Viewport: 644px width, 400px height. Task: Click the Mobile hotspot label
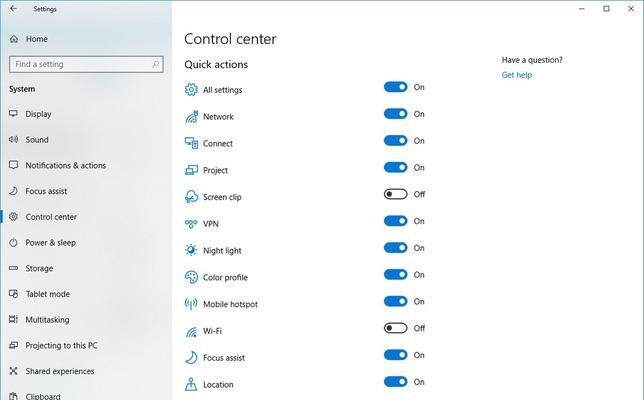click(x=230, y=304)
